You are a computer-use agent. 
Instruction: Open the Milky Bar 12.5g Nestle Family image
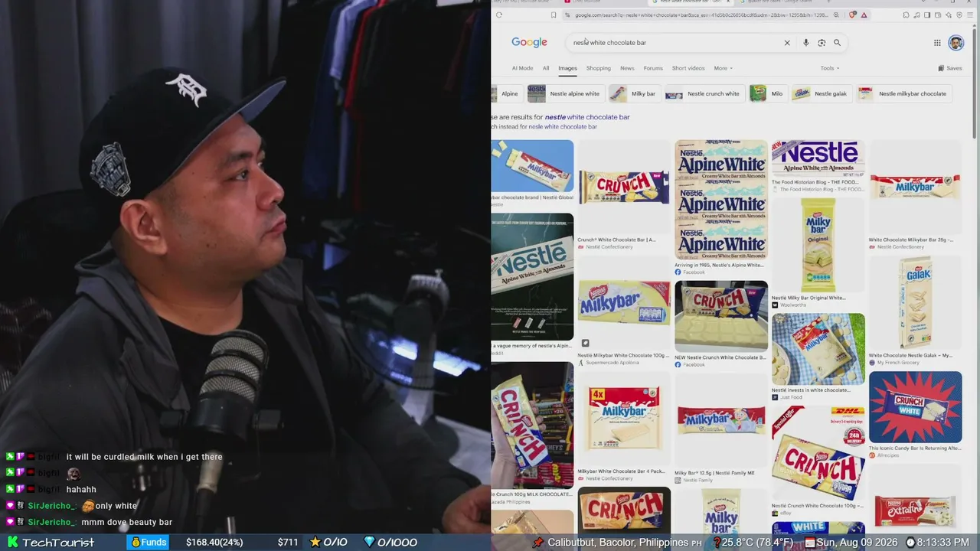[721, 420]
